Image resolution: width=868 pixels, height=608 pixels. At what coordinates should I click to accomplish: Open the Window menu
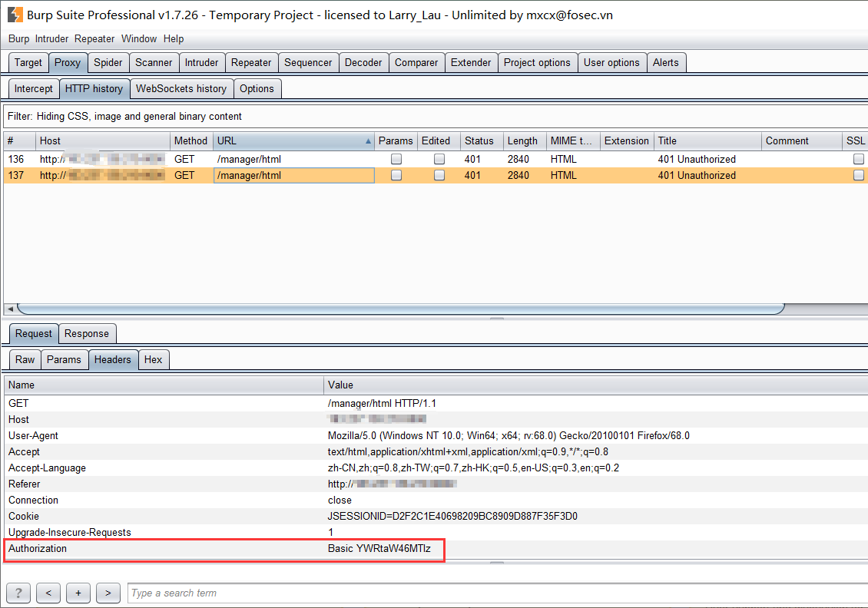139,38
